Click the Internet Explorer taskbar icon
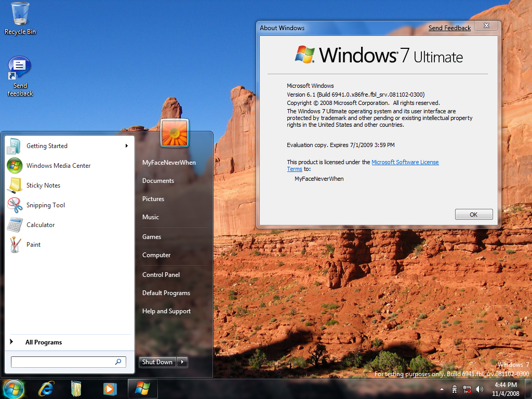 click(46, 389)
